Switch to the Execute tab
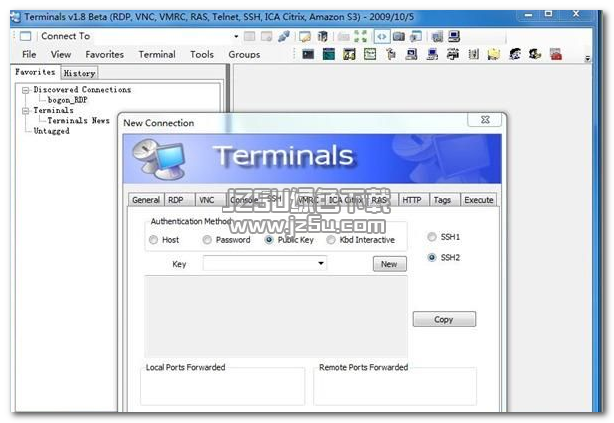The width and height of the screenshot is (614, 423). coord(479,200)
